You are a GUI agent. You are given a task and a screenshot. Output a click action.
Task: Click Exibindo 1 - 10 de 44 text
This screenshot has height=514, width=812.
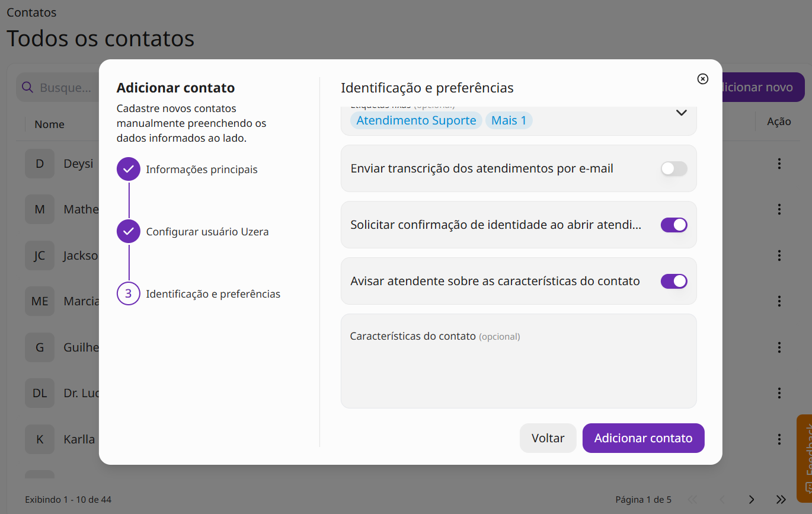tap(68, 500)
